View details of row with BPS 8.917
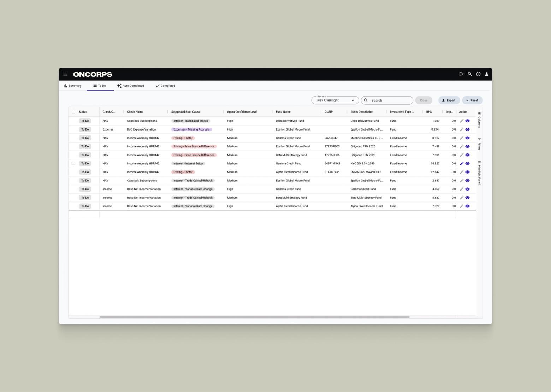Image resolution: width=551 pixels, height=392 pixels. (x=467, y=138)
